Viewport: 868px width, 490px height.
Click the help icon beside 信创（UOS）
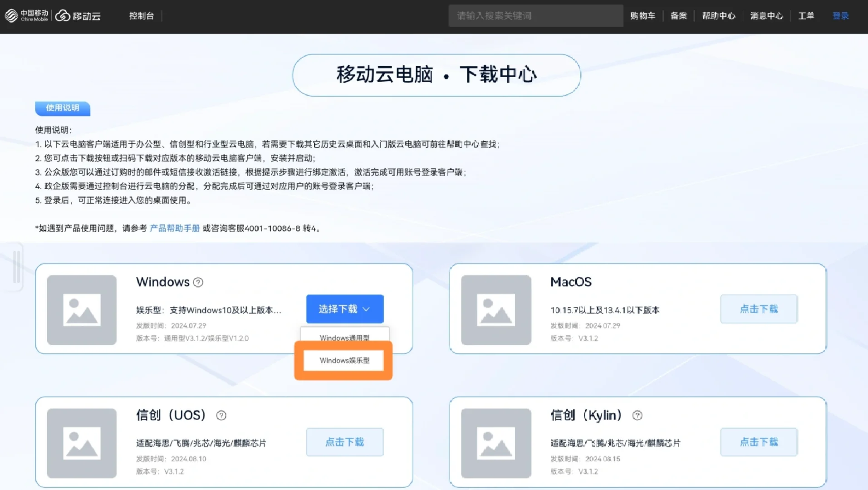tap(221, 415)
